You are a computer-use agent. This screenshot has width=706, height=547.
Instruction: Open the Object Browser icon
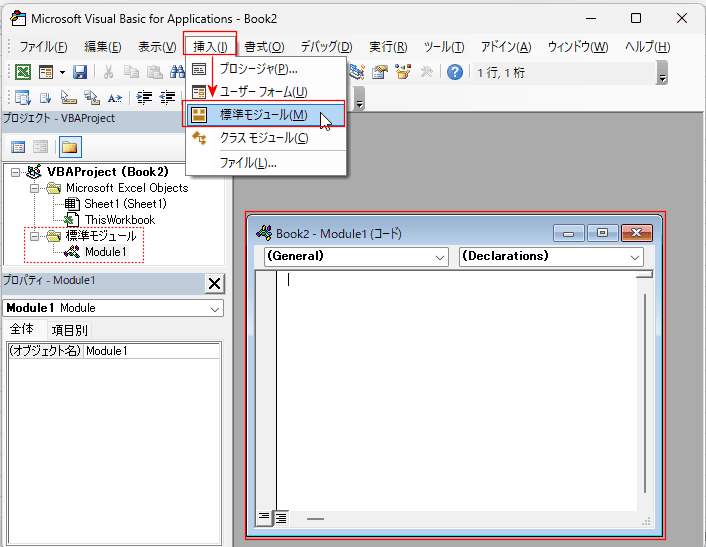(x=403, y=72)
